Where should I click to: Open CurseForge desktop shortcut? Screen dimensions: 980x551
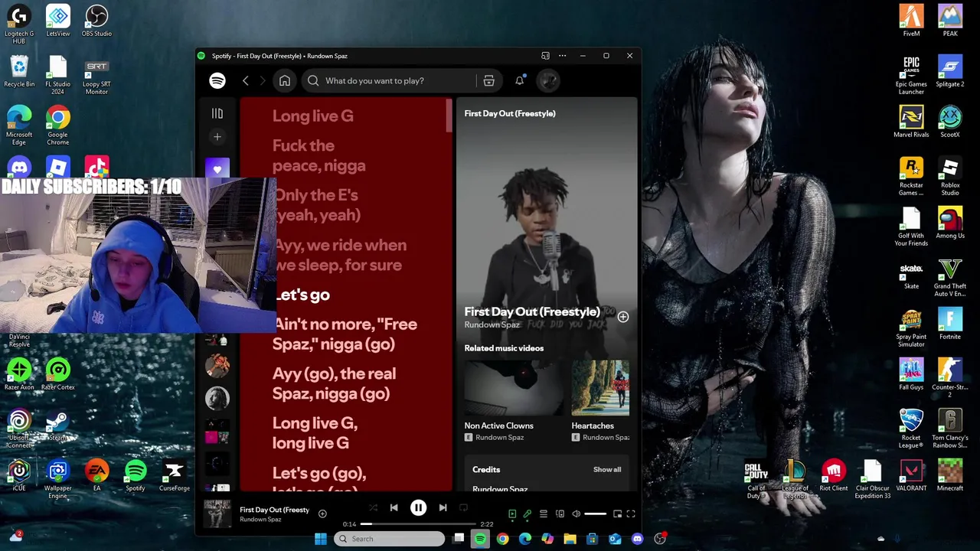(174, 476)
